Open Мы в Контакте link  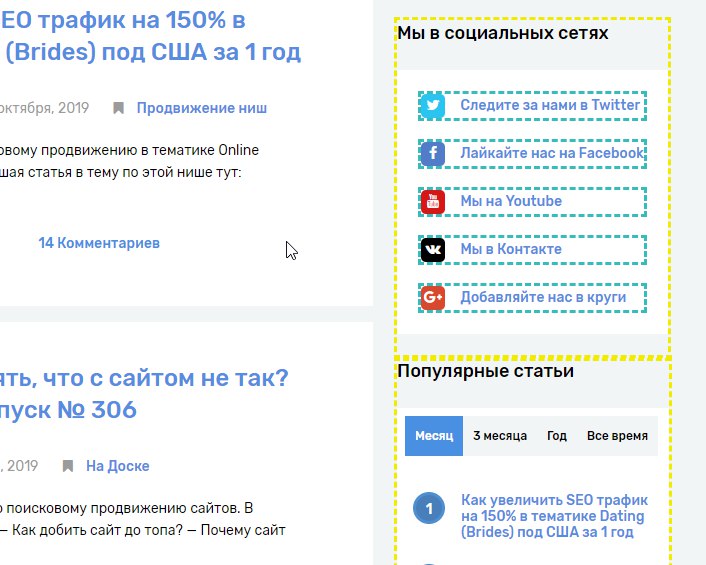click(x=511, y=249)
